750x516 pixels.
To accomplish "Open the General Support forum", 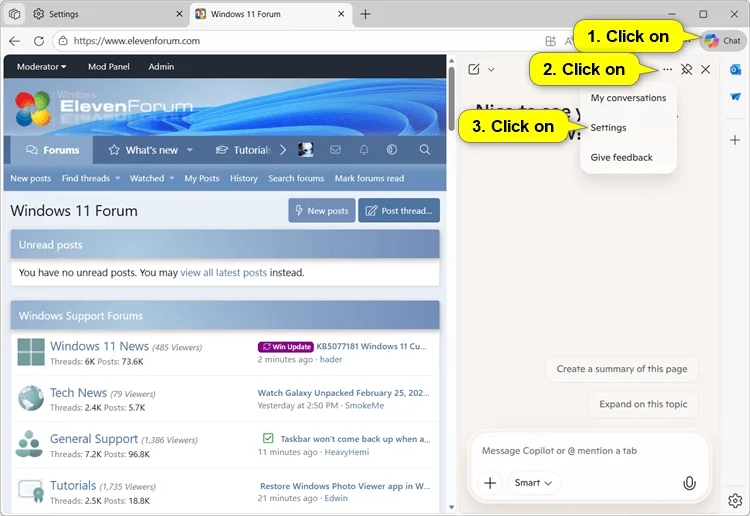I will [x=94, y=439].
